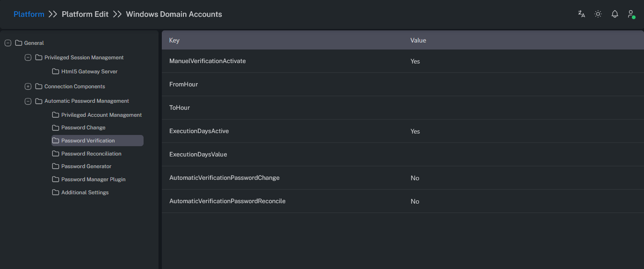Click the language translation icon
The image size is (644, 269).
[581, 14]
